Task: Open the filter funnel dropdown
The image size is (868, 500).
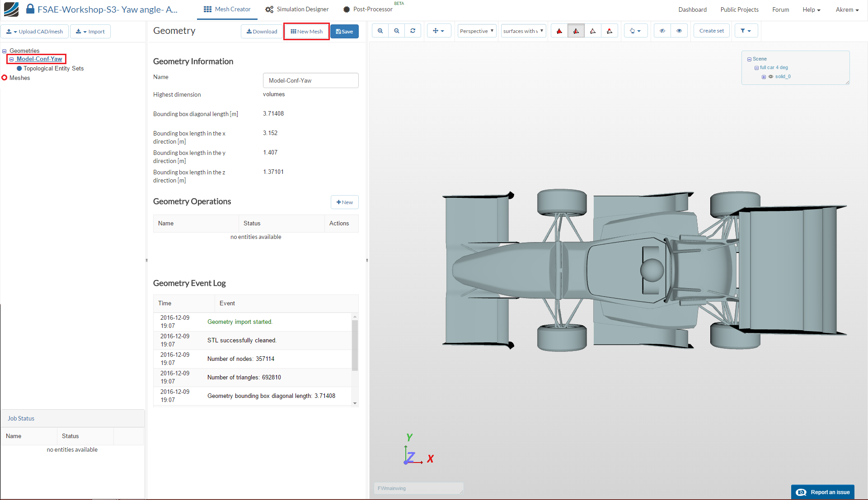Action: pos(745,31)
